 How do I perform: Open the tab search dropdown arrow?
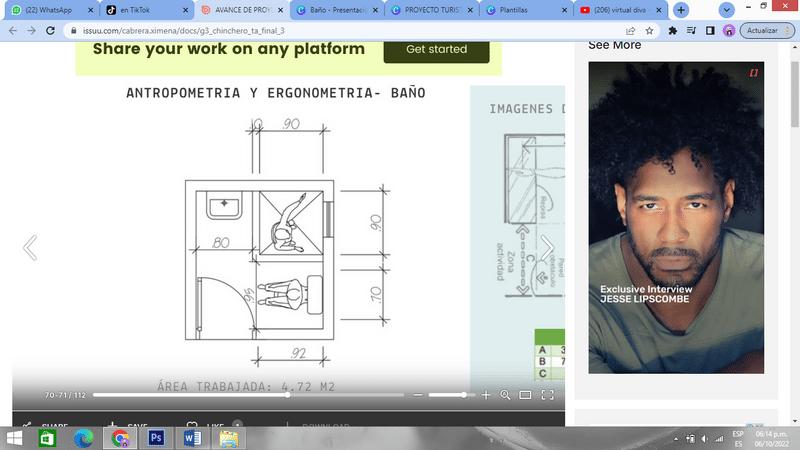tap(726, 10)
